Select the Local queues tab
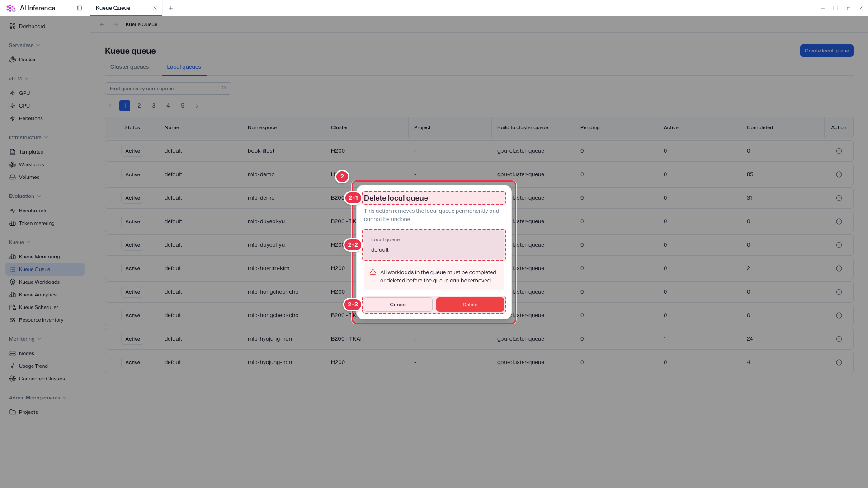The height and width of the screenshot is (488, 868). pyautogui.click(x=184, y=67)
